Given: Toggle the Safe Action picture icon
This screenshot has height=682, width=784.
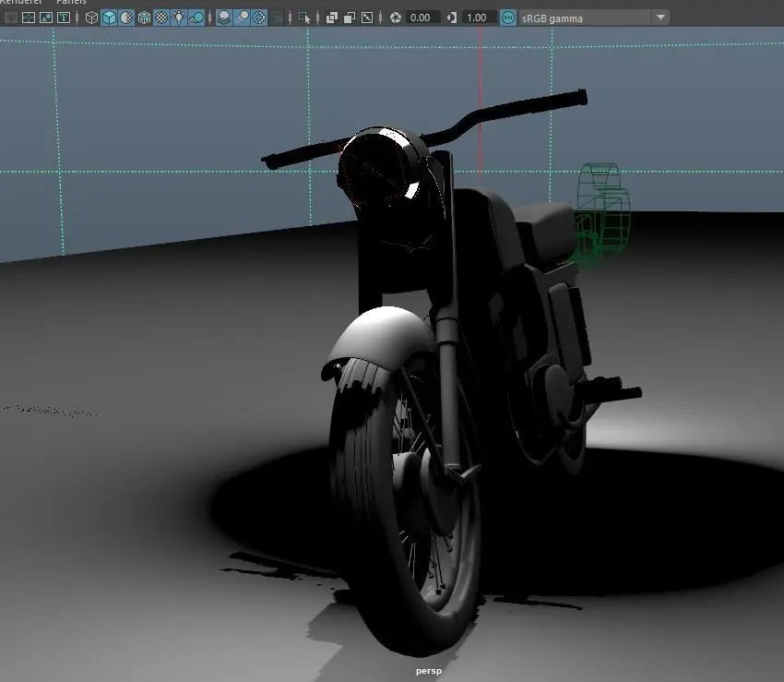Looking at the screenshot, I should (46, 18).
